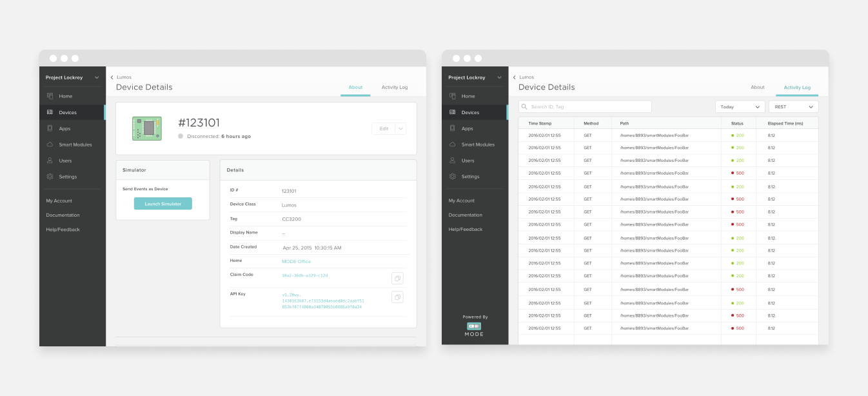Copy the API Key with copy icon

[398, 297]
